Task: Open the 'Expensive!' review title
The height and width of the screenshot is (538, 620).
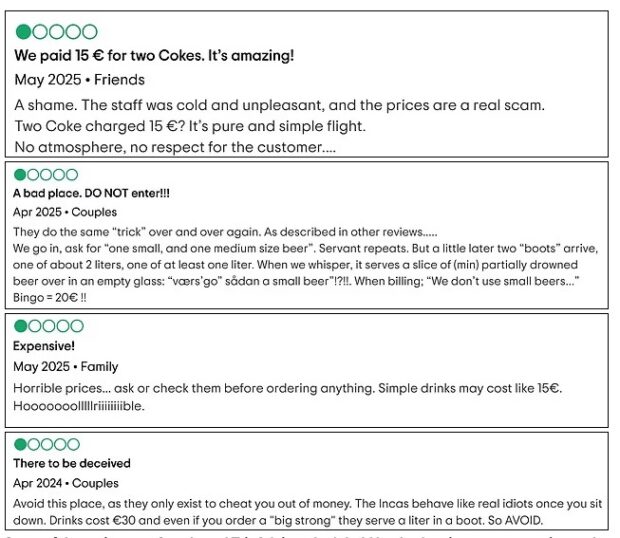Action: coord(44,346)
